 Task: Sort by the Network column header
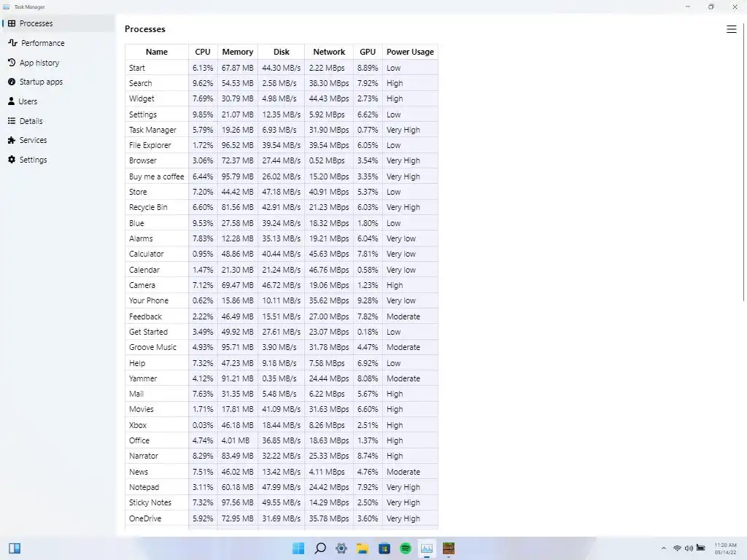click(329, 52)
